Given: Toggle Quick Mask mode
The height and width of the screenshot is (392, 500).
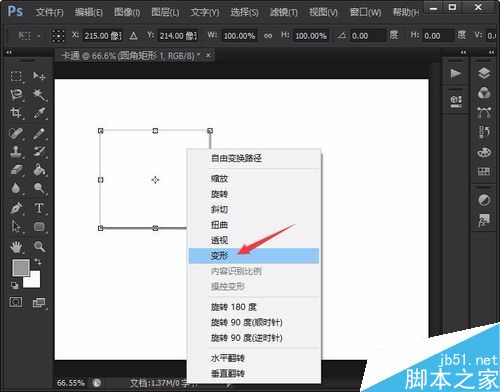Looking at the screenshot, I should (x=16, y=302).
